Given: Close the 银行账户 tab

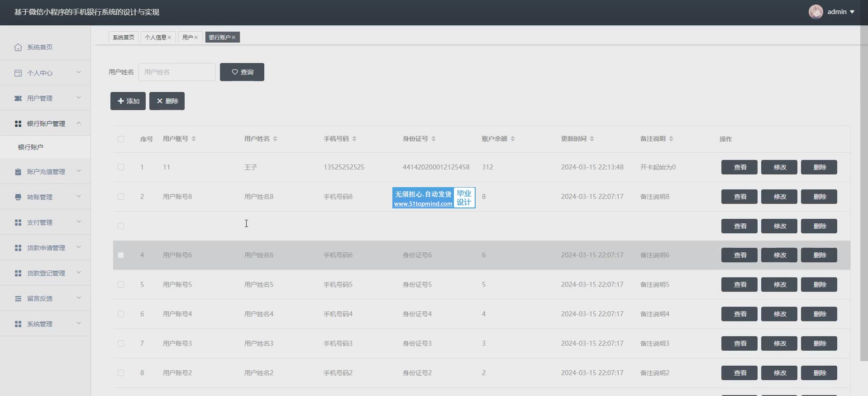Looking at the screenshot, I should click(x=234, y=38).
